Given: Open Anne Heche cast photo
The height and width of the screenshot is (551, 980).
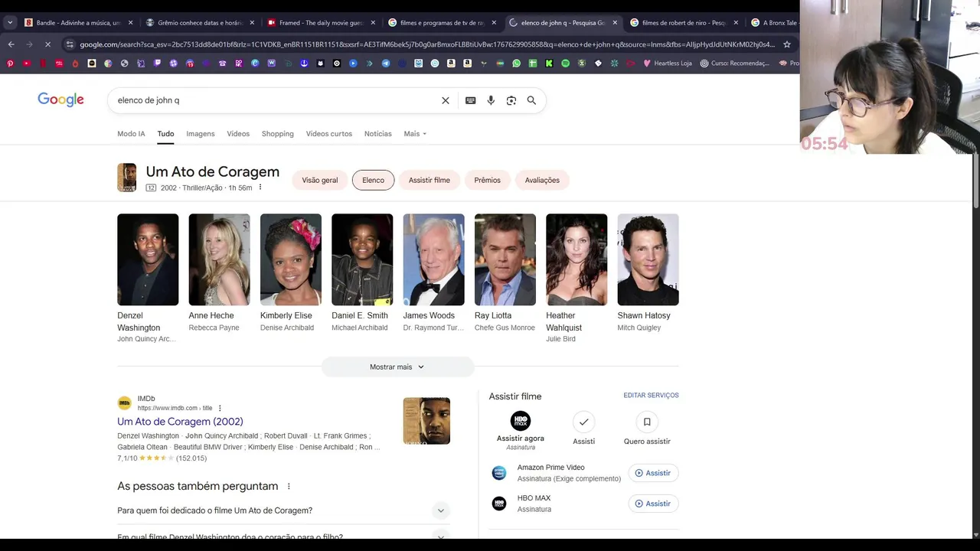Looking at the screenshot, I should tap(219, 259).
